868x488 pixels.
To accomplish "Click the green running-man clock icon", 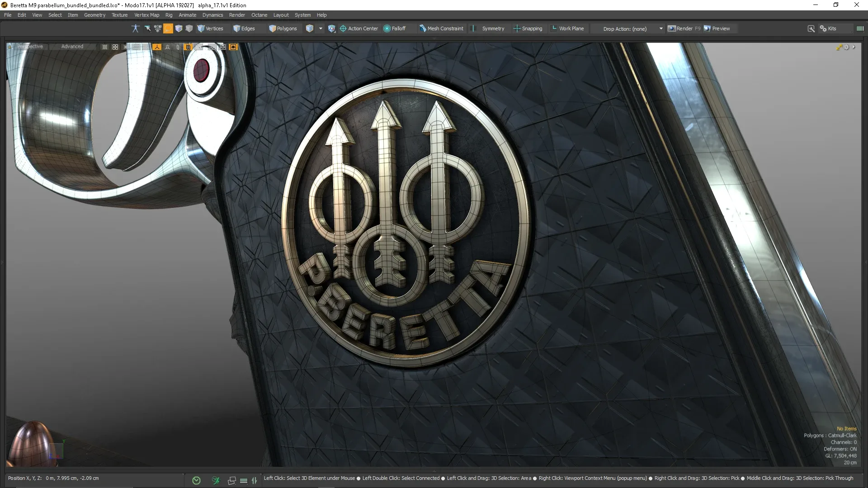I will tap(216, 480).
